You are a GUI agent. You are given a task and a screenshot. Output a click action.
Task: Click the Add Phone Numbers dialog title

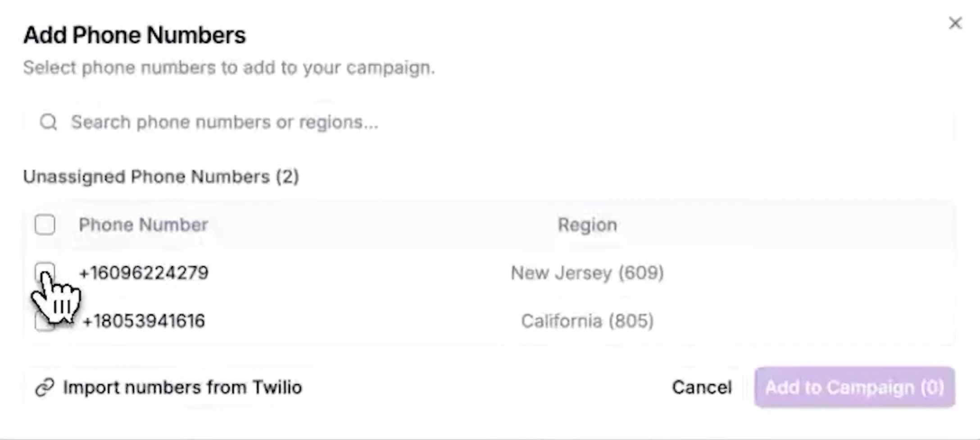[134, 34]
